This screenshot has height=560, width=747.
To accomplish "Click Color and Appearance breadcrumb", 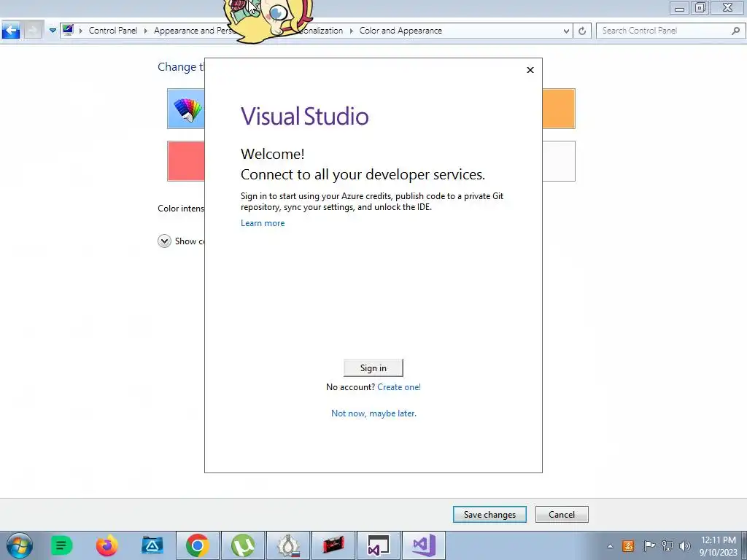I will point(400,31).
